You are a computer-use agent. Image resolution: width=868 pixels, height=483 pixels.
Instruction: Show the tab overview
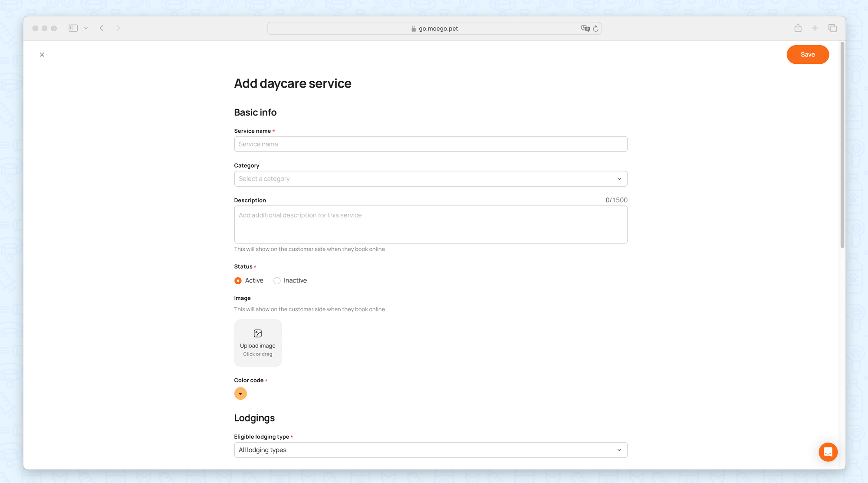coord(832,28)
